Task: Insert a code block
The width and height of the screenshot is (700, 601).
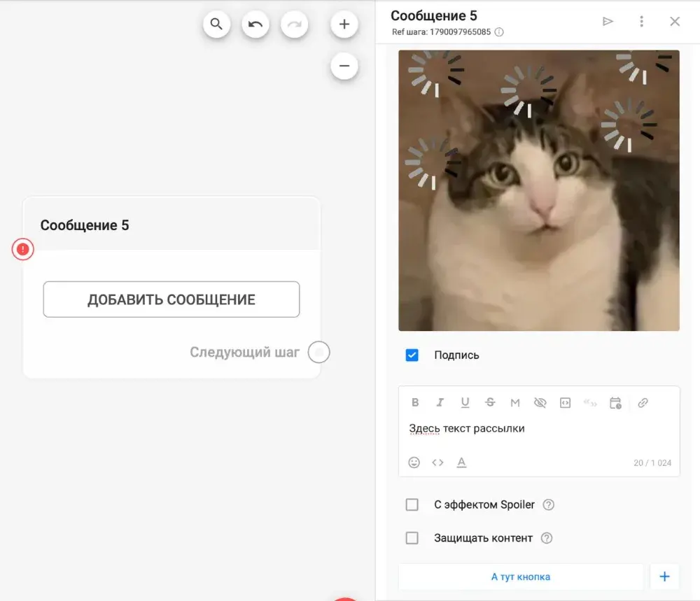Action: coord(565,402)
